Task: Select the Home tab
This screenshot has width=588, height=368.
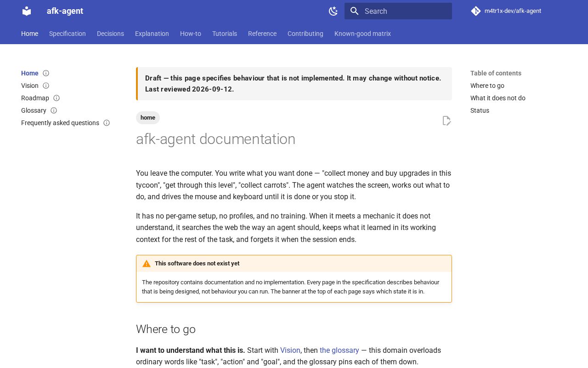Action: [29, 34]
